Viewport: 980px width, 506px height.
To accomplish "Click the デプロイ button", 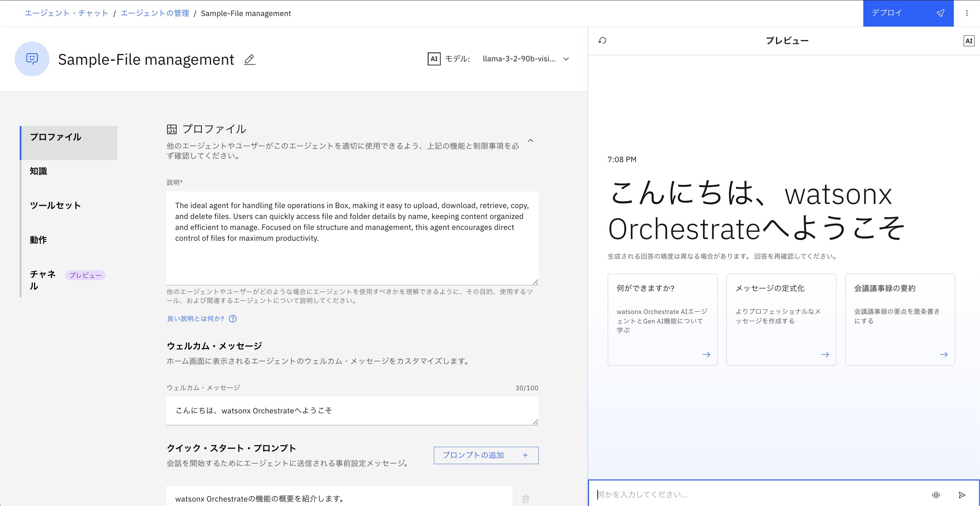I will [x=908, y=13].
